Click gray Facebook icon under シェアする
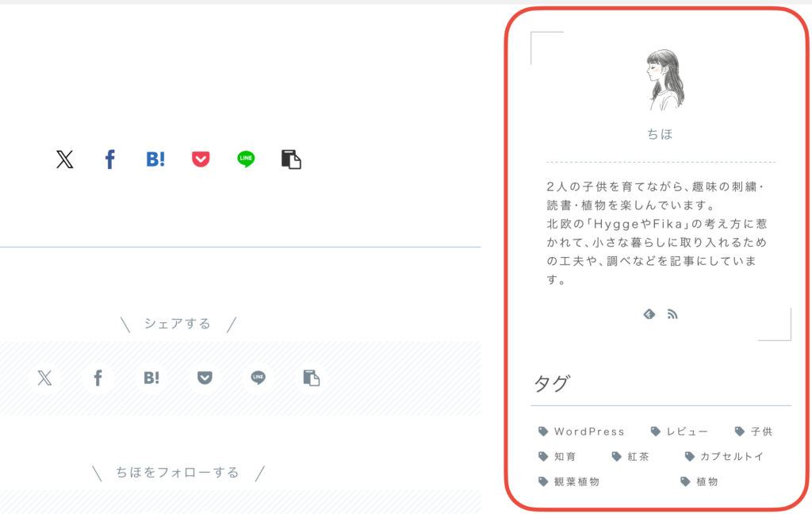Viewport: 812px width, 514px height. (x=98, y=378)
